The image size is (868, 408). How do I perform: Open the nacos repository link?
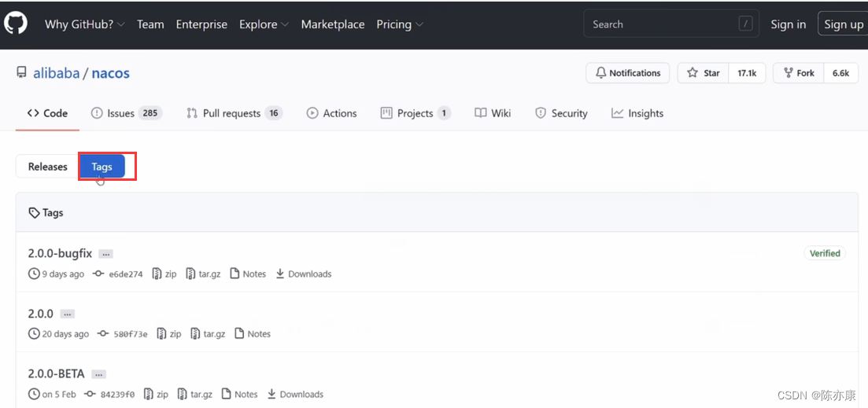[x=111, y=73]
